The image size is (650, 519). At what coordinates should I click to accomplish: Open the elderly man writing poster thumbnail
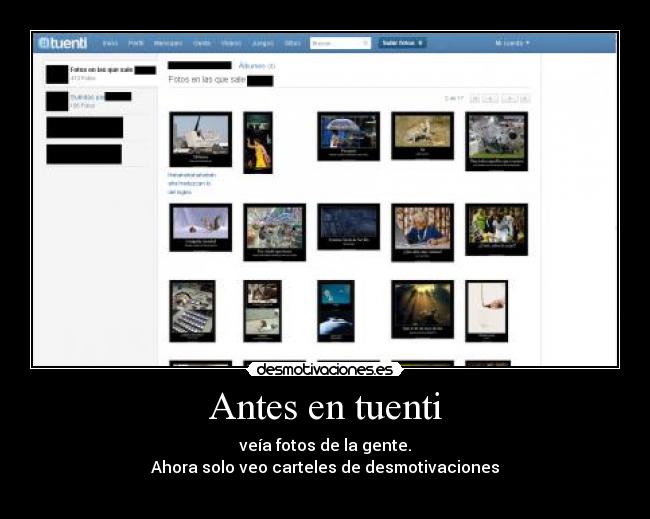(422, 233)
